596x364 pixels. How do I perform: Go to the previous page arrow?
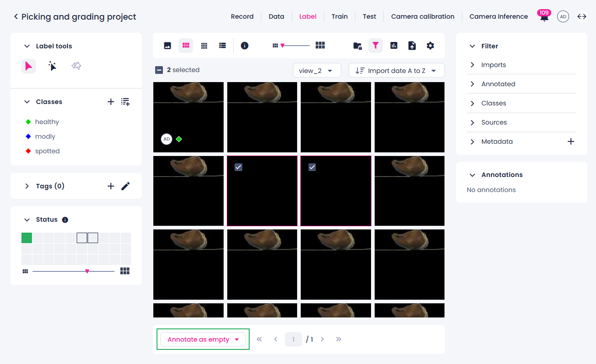[276, 339]
